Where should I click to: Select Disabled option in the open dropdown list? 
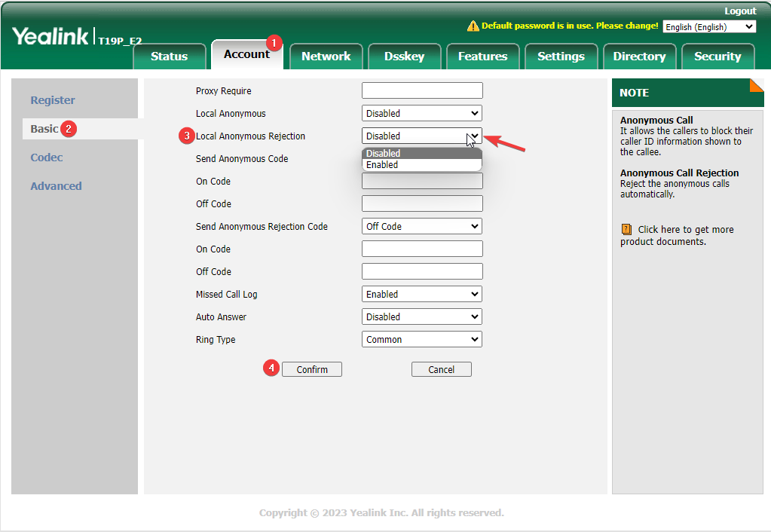click(x=421, y=154)
